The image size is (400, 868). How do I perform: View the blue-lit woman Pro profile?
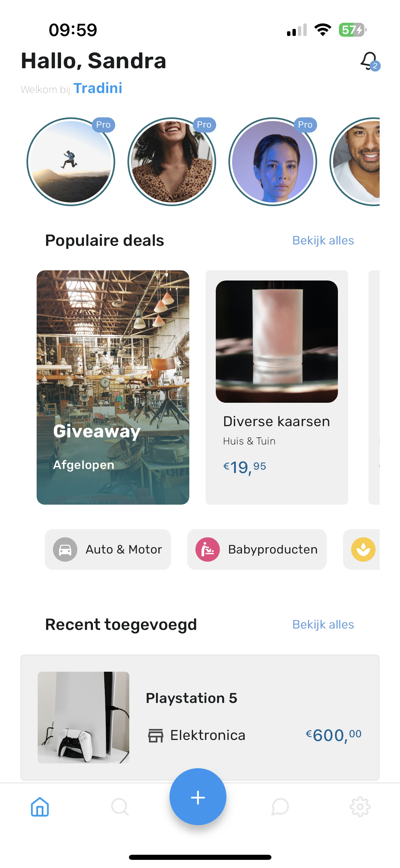pyautogui.click(x=273, y=162)
